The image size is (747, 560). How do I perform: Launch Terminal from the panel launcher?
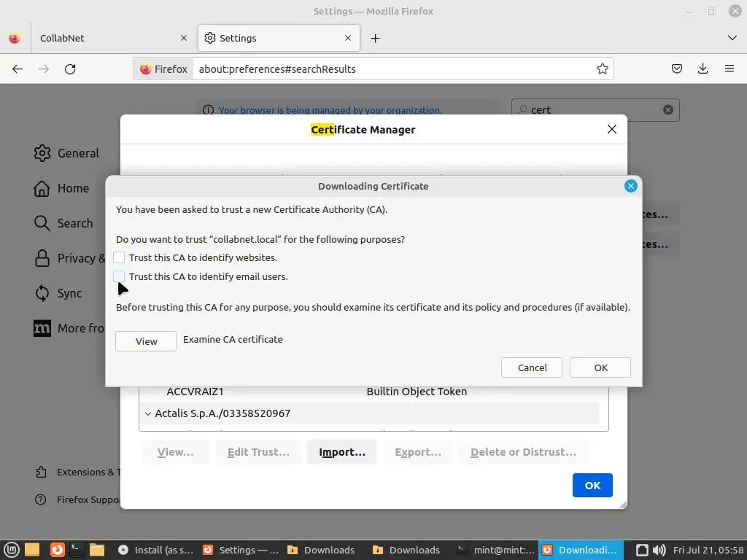77,550
